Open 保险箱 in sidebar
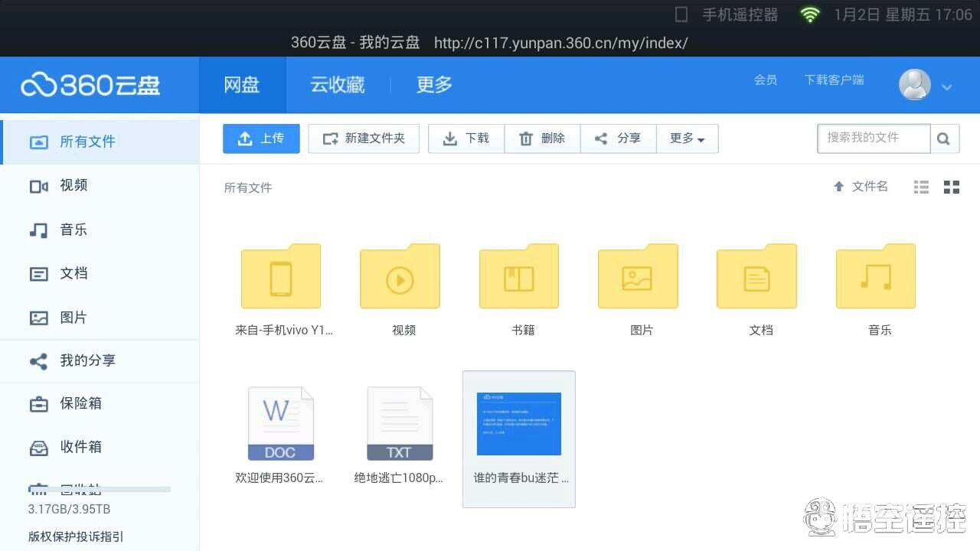Image resolution: width=980 pixels, height=551 pixels. (x=100, y=403)
